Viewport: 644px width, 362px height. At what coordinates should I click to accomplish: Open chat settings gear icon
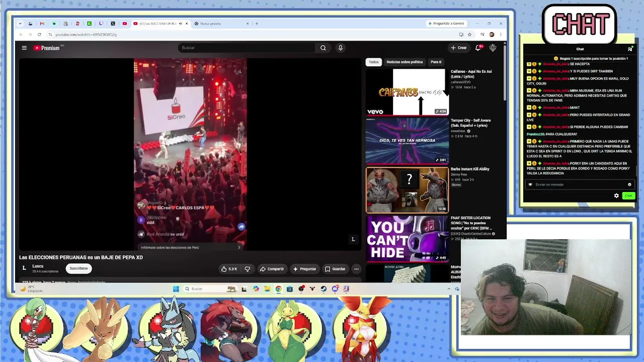pos(616,196)
